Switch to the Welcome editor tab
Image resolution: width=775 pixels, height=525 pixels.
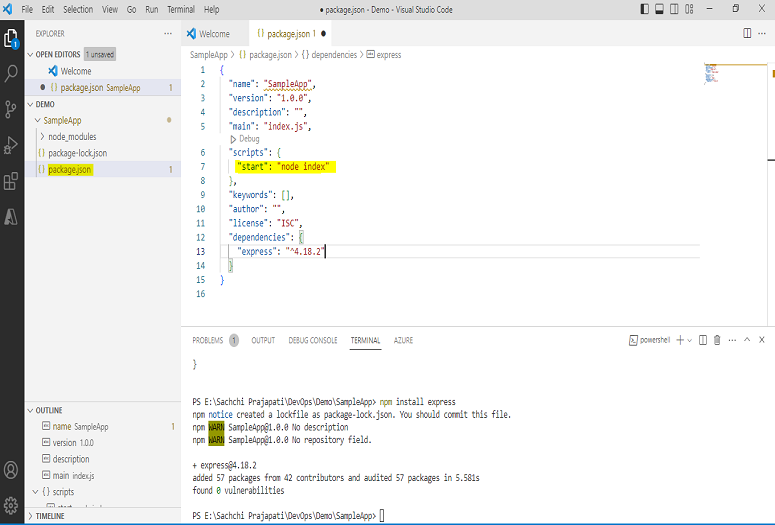click(x=215, y=34)
